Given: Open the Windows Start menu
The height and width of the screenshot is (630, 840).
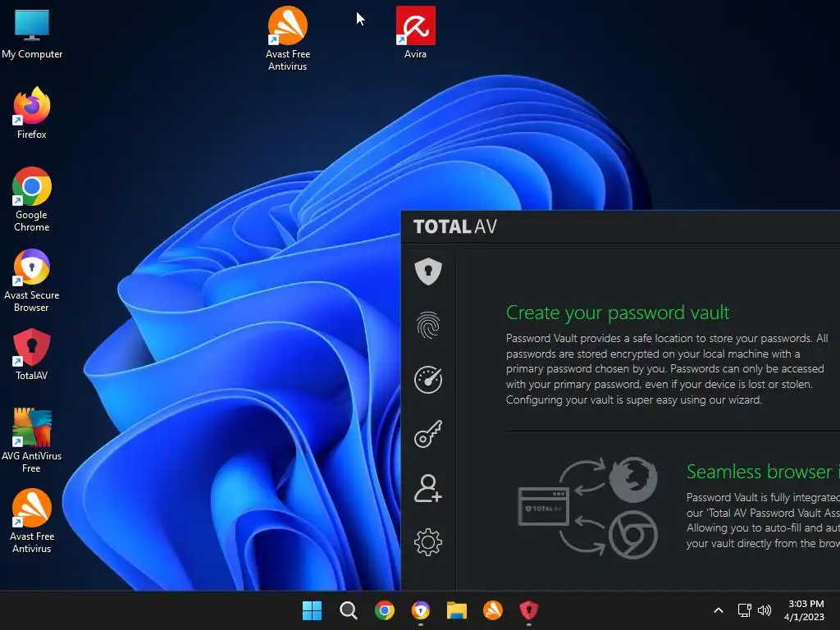Looking at the screenshot, I should pos(313,610).
